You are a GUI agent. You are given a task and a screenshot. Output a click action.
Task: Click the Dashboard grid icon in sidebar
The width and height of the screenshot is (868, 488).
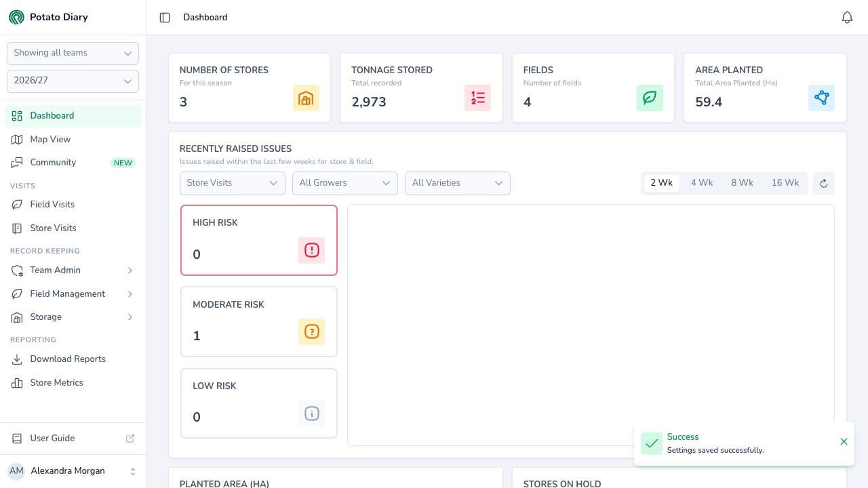(17, 116)
